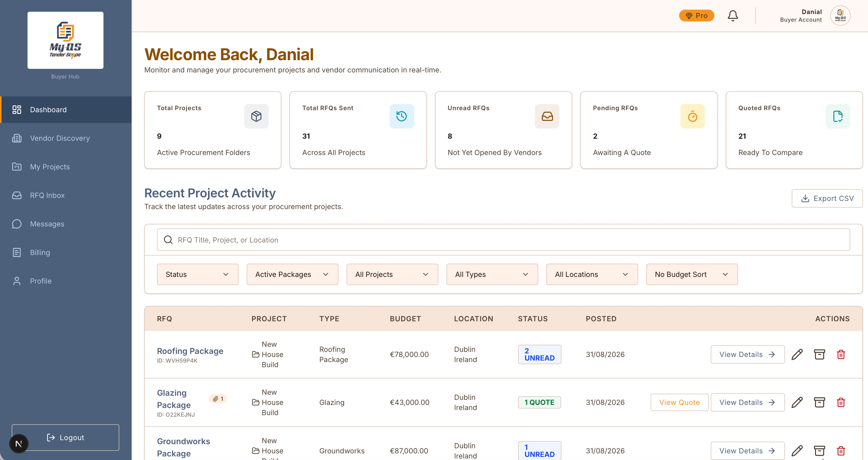
Task: Archive the Glazing Package RFQ
Action: [819, 402]
